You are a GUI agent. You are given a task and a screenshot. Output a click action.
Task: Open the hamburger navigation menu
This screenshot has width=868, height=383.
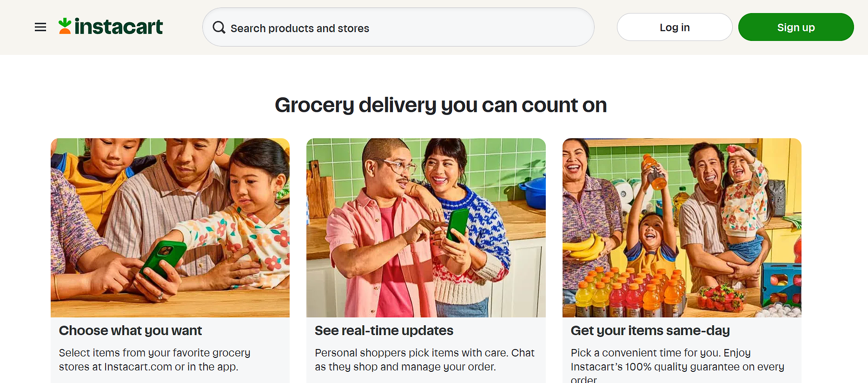(40, 27)
